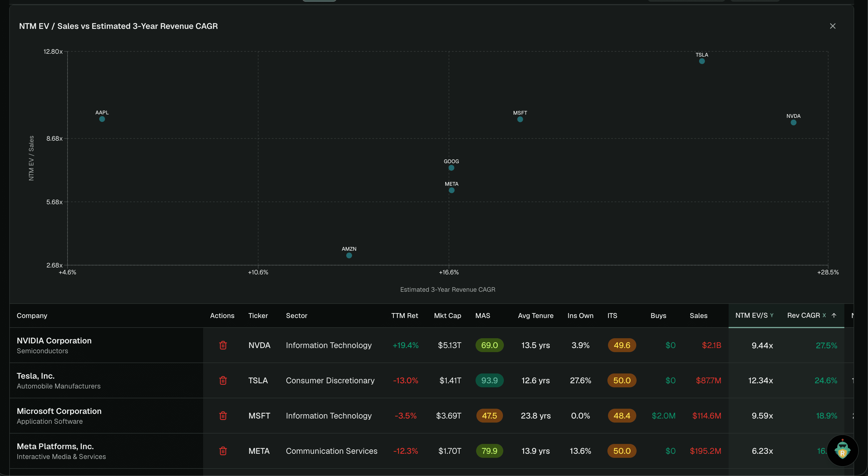Sort by TTM Ret column header
The width and height of the screenshot is (868, 476).
(x=404, y=315)
